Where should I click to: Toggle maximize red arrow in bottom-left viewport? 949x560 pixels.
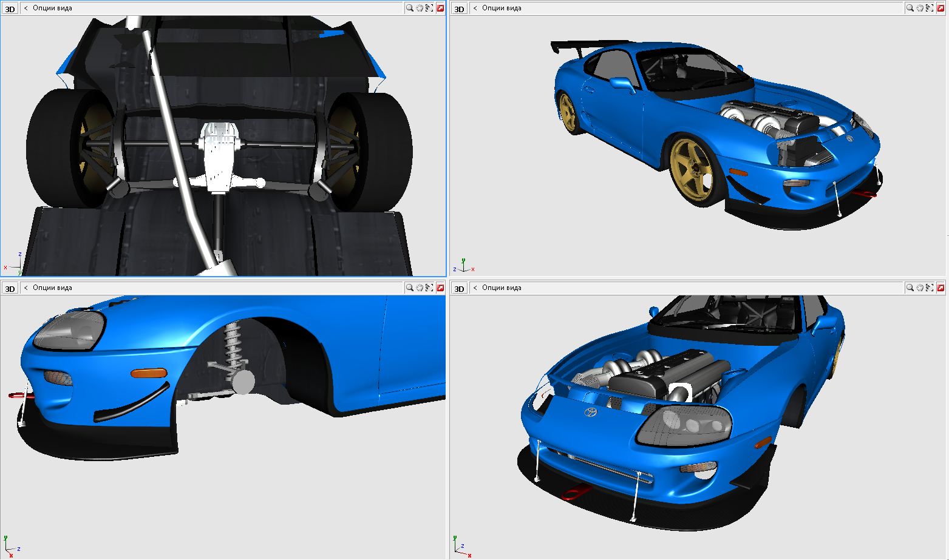coord(440,288)
